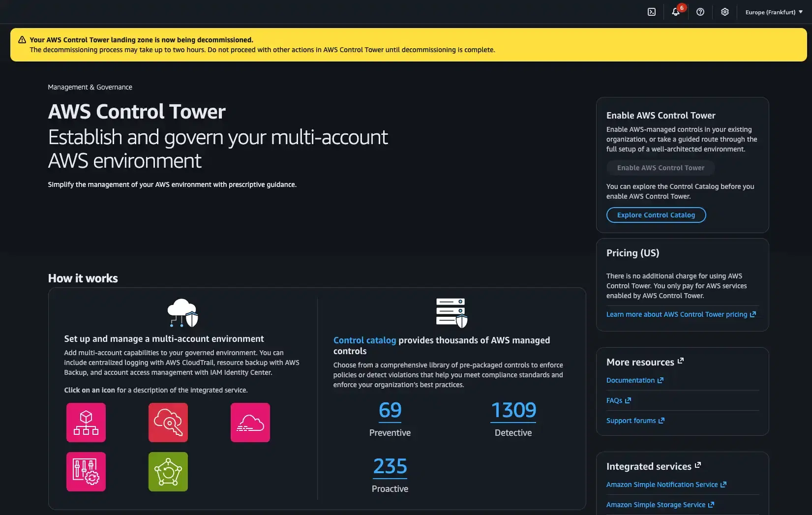Screen dimensions: 812x515
Task: Click the pink cloud service icon
Action: [250, 423]
